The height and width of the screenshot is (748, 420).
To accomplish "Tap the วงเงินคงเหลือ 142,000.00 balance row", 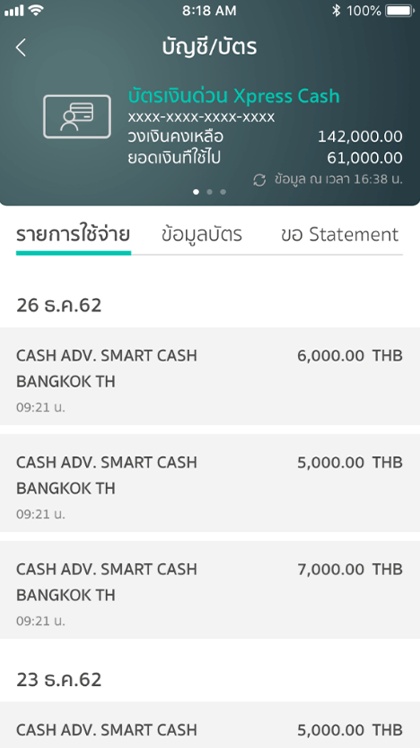I will (x=265, y=137).
